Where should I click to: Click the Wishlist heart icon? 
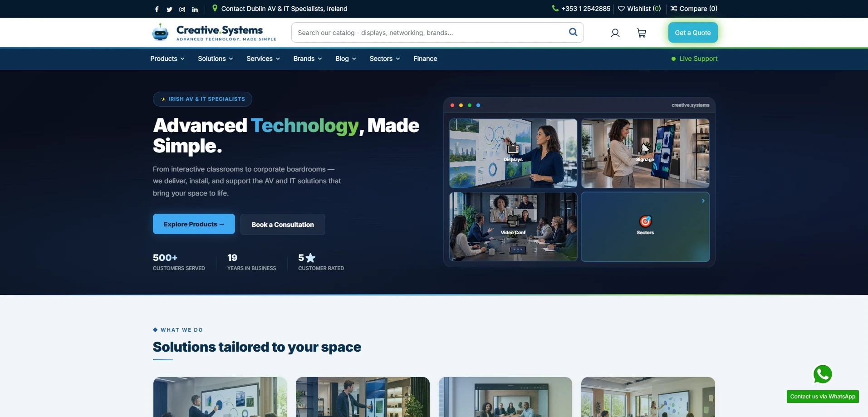click(622, 9)
